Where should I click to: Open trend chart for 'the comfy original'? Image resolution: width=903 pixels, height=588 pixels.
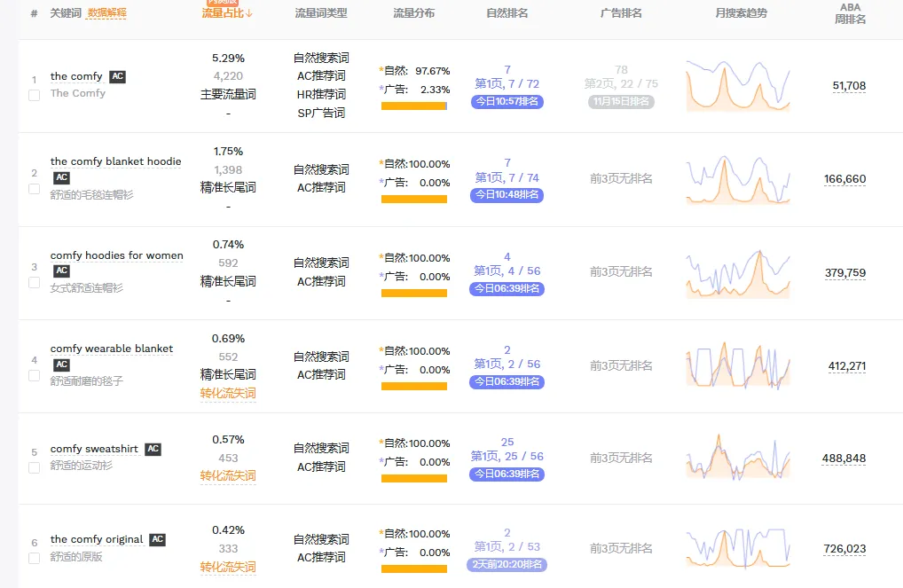click(738, 549)
